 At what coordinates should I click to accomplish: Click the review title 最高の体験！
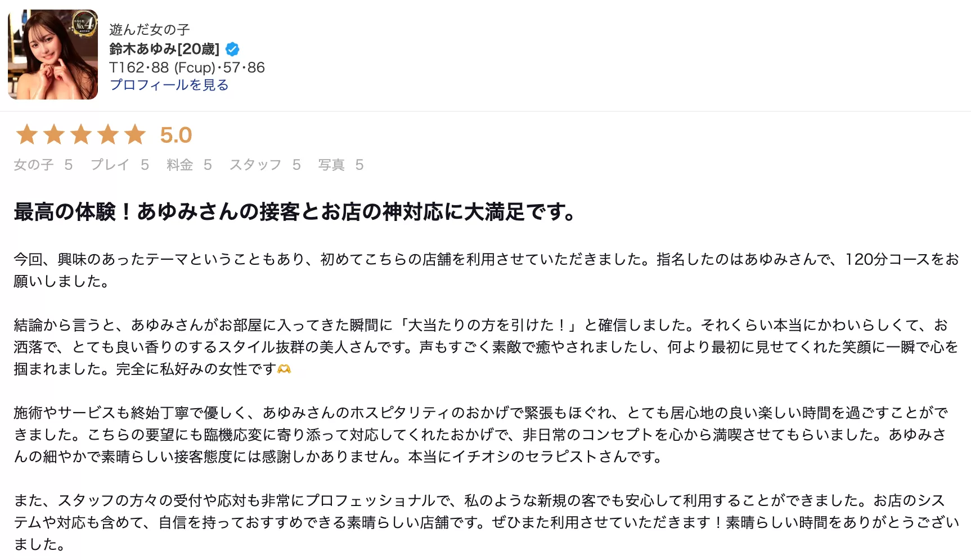(72, 212)
